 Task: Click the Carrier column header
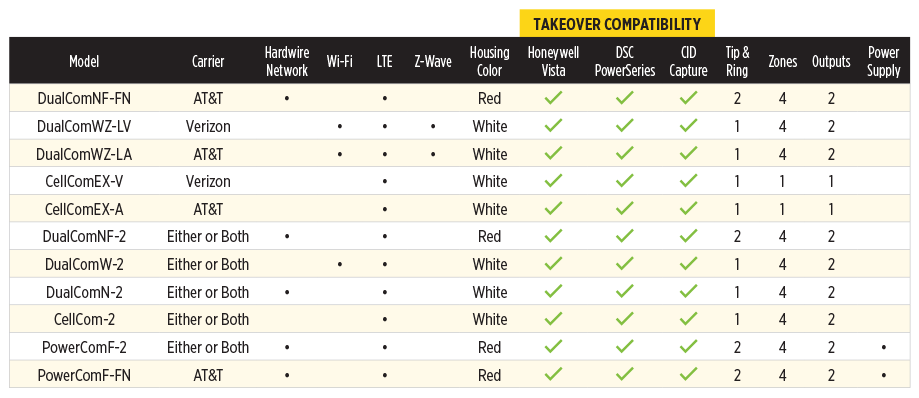208,62
